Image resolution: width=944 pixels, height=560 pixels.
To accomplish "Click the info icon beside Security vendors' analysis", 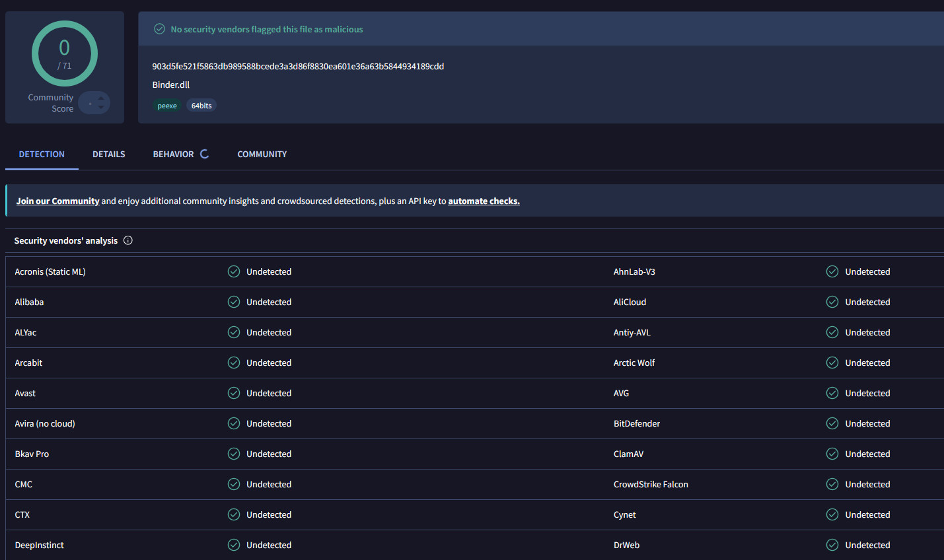I will [x=128, y=240].
